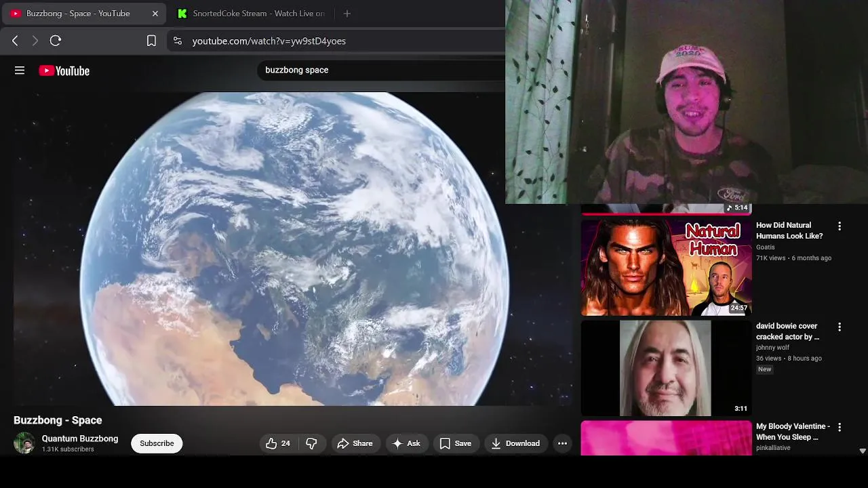The width and height of the screenshot is (868, 488).
Task: Click the '1.31K subscribers' text
Action: tap(68, 449)
